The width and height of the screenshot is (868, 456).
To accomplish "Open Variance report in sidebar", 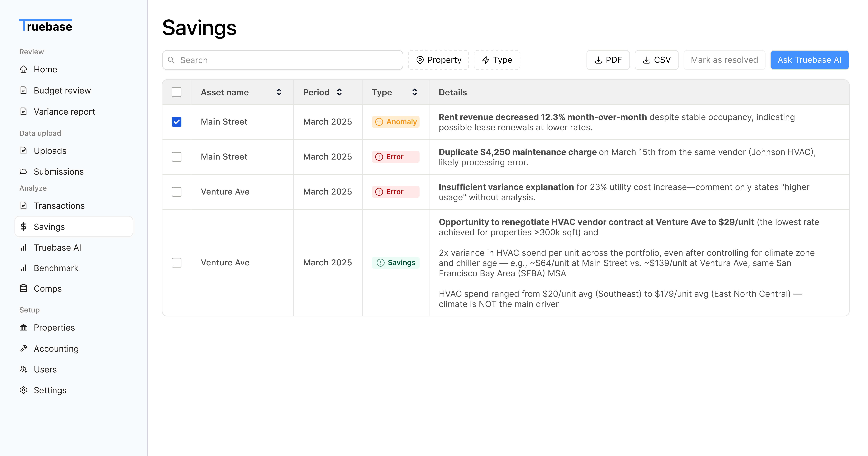I will pyautogui.click(x=64, y=112).
